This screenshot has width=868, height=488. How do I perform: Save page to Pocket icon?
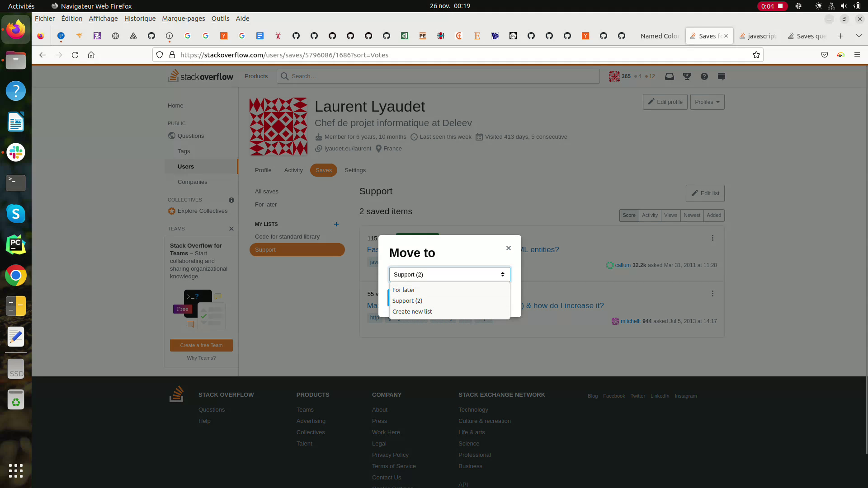click(825, 55)
